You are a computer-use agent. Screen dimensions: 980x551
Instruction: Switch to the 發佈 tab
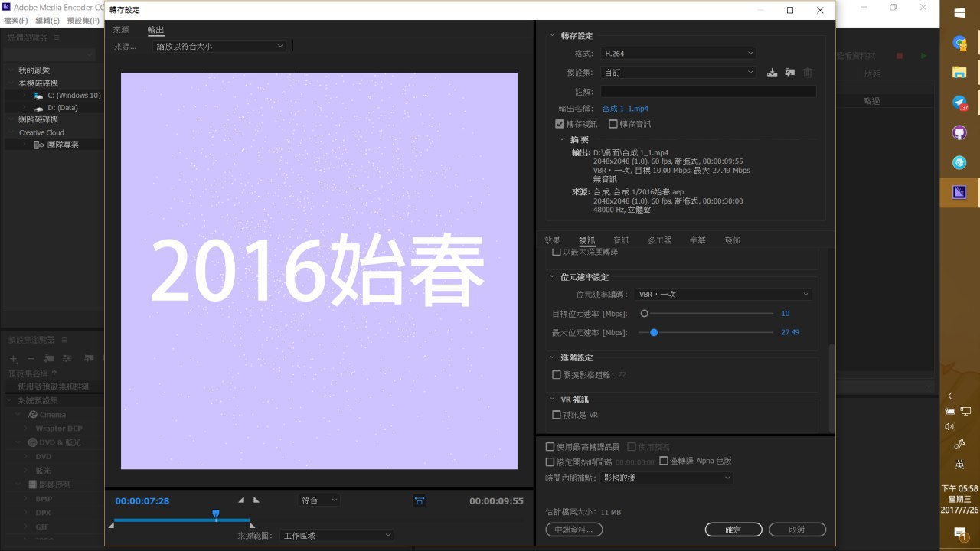[732, 240]
